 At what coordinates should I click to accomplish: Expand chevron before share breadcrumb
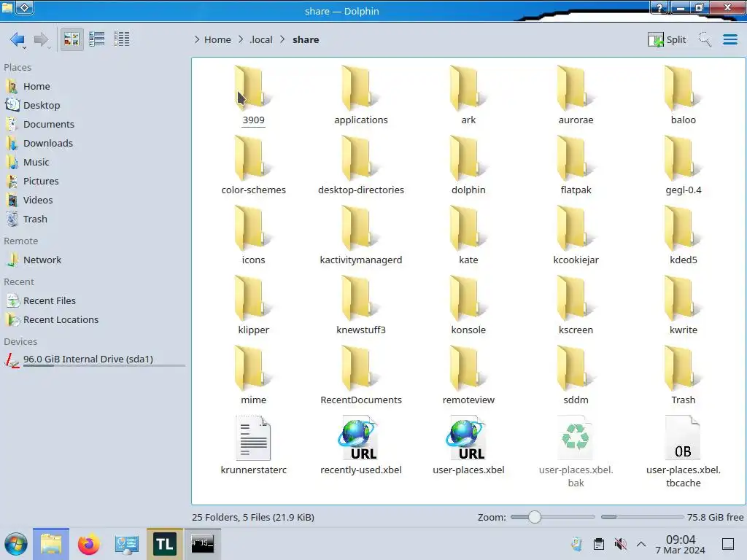tap(282, 39)
